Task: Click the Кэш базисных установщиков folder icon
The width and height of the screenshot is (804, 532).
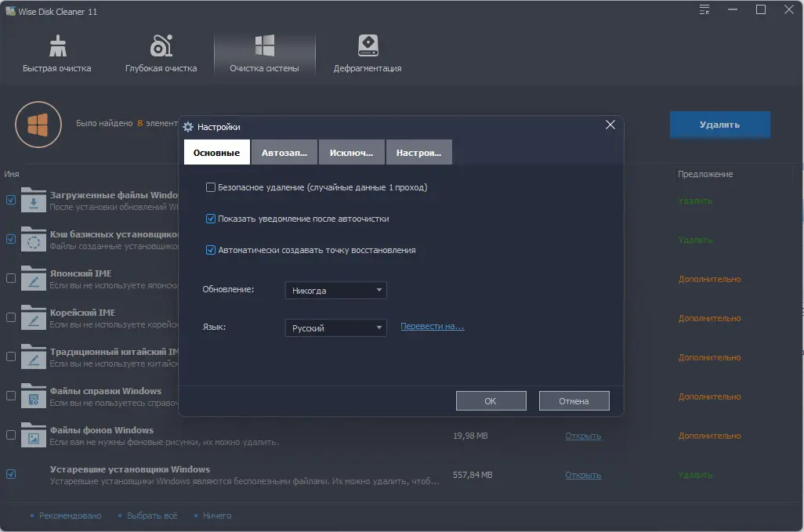Action: point(34,239)
